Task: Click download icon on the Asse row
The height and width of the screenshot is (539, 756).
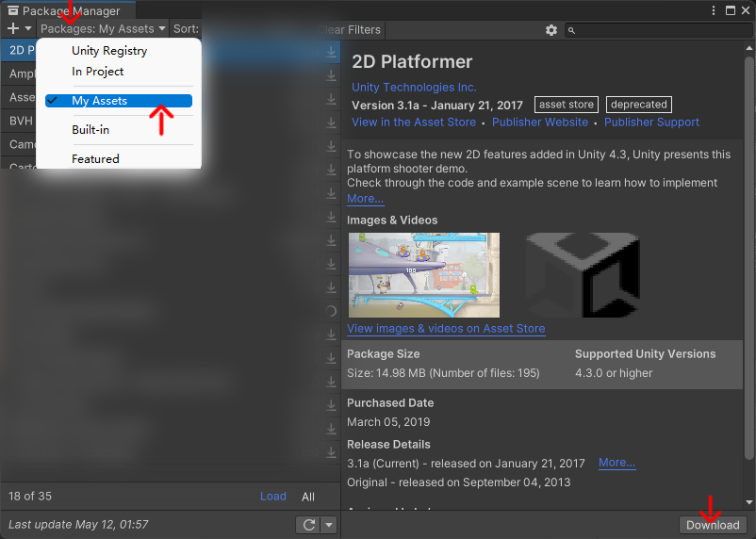Action: pyautogui.click(x=331, y=98)
